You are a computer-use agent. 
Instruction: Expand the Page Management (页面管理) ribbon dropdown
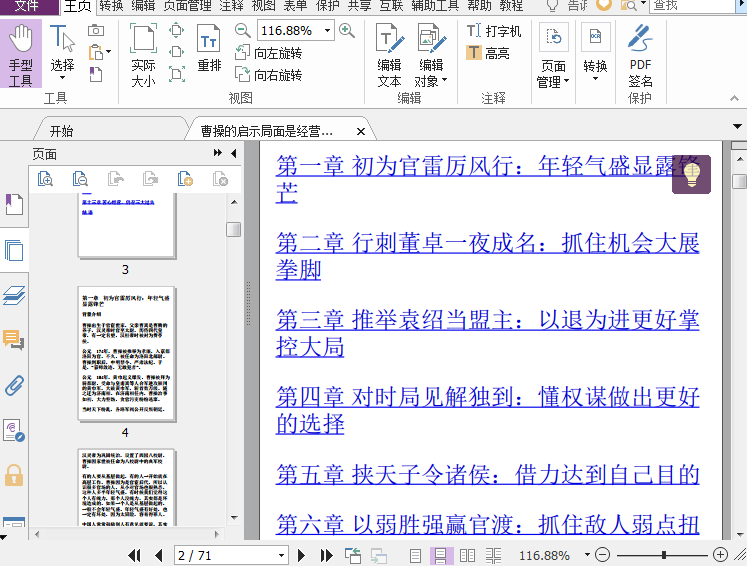coord(566,81)
